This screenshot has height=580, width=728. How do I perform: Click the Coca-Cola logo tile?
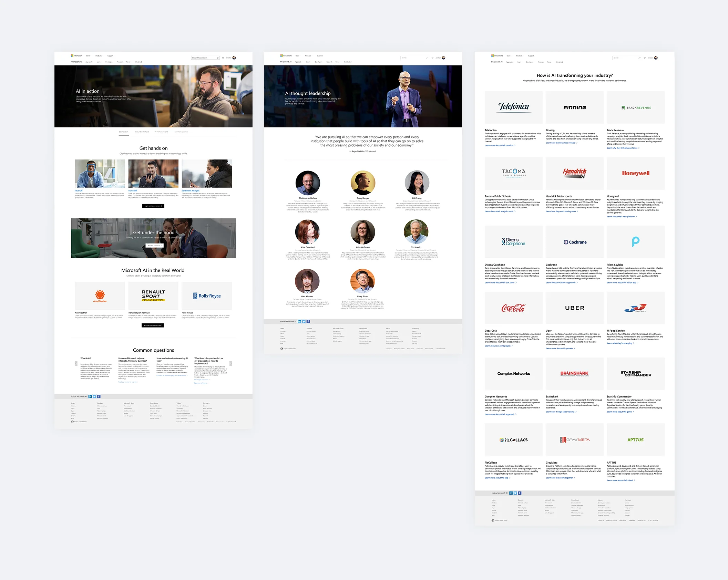(x=513, y=308)
